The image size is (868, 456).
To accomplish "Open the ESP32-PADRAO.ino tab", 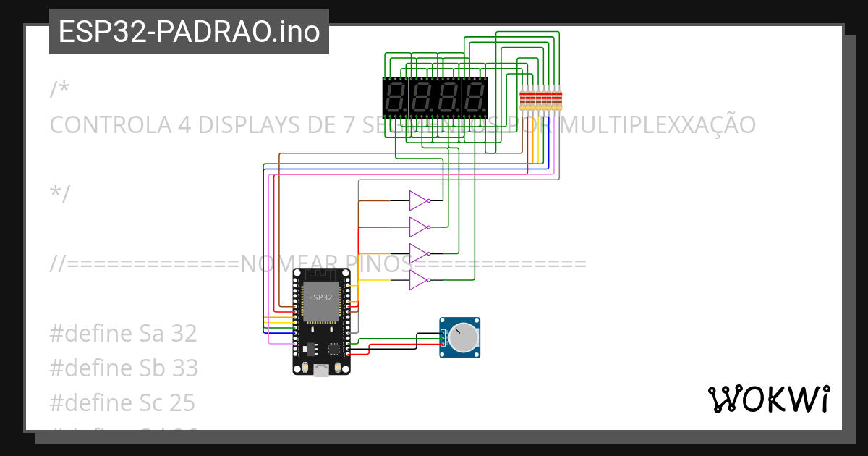I will (x=188, y=31).
